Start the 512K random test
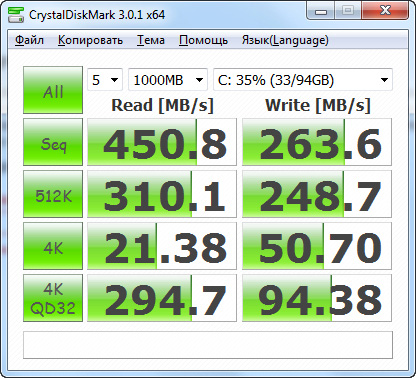416x378 pixels. (x=53, y=194)
